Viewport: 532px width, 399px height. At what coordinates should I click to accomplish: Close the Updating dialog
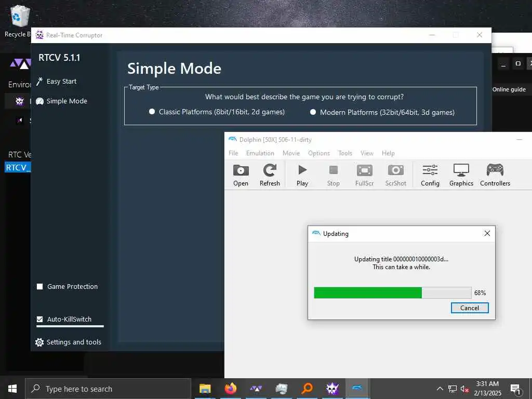487,233
